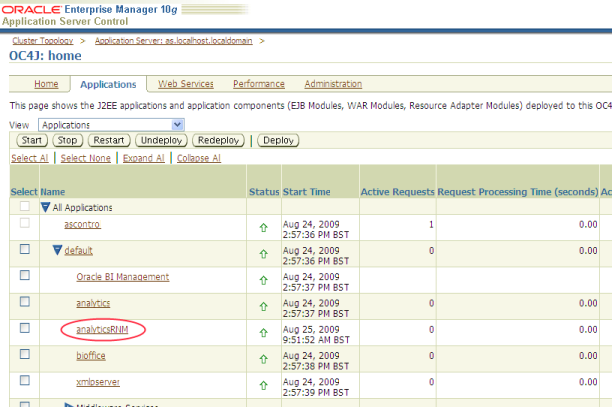
Task: Open the Cluster Topology breadcrumb link
Action: tap(43, 41)
